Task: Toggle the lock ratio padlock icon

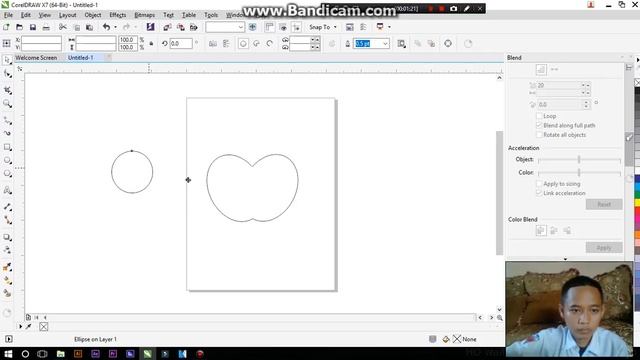Action: [x=151, y=44]
